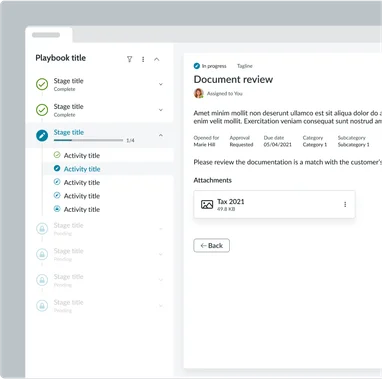Expand the second complete Stage title

click(x=161, y=110)
